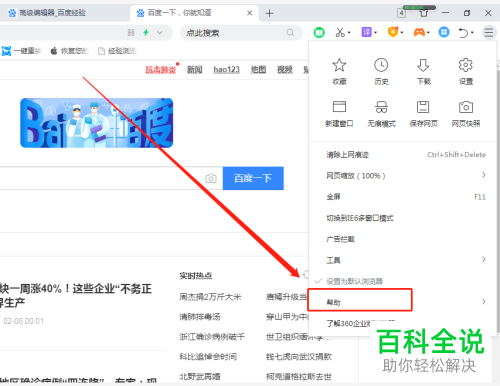Click the new tab plus button
The height and width of the screenshot is (386, 500).
(269, 13)
